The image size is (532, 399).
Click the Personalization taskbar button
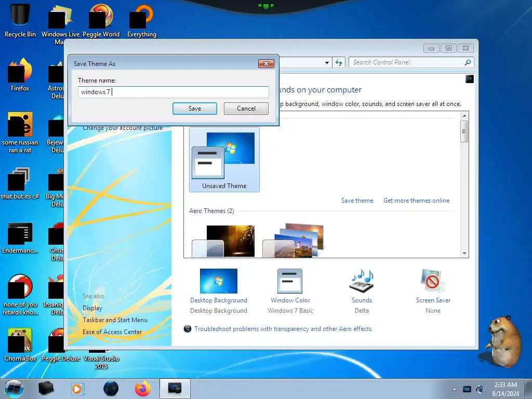[175, 389]
